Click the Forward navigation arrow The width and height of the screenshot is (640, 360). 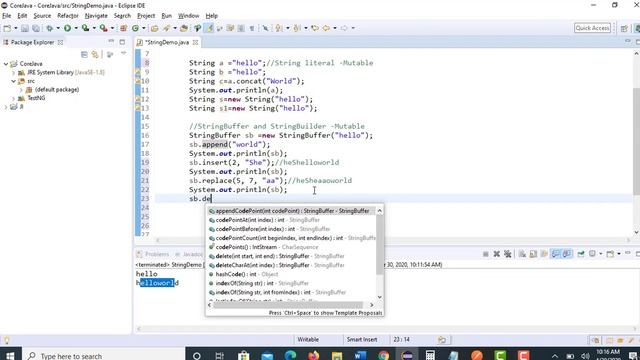click(344, 28)
